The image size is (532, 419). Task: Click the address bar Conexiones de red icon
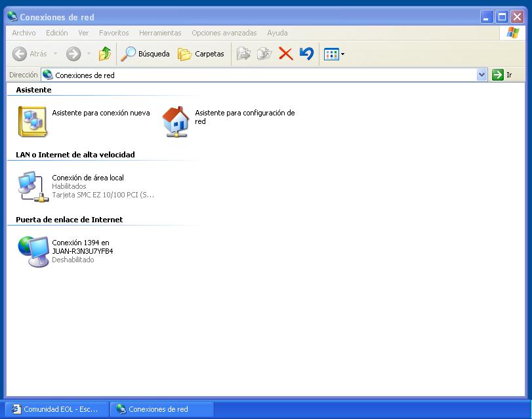pos(48,75)
